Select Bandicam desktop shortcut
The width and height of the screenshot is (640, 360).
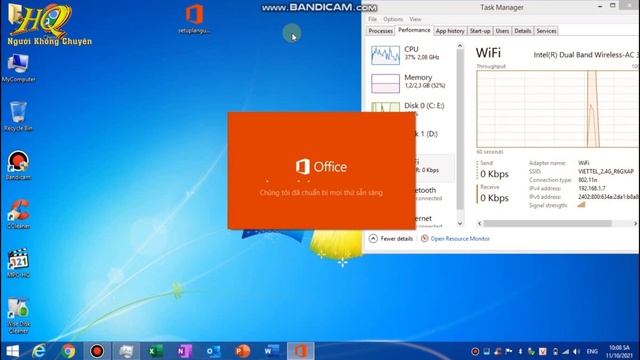[18, 165]
